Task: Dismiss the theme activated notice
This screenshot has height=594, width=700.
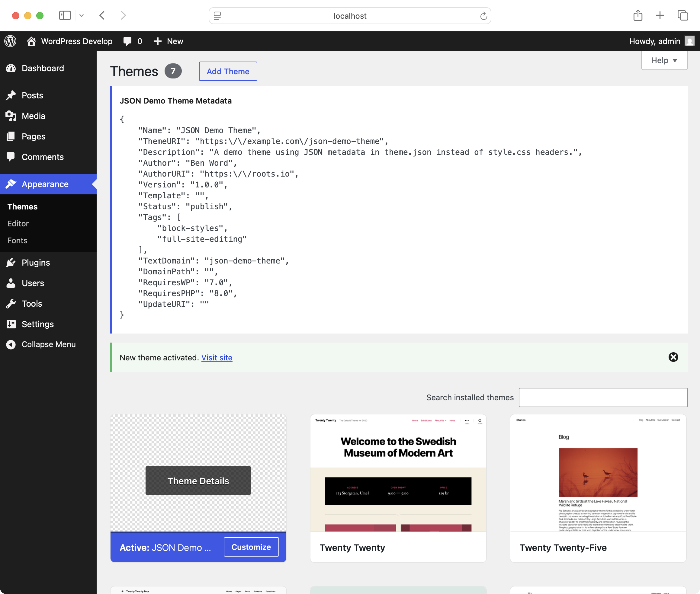Action: pyautogui.click(x=673, y=357)
